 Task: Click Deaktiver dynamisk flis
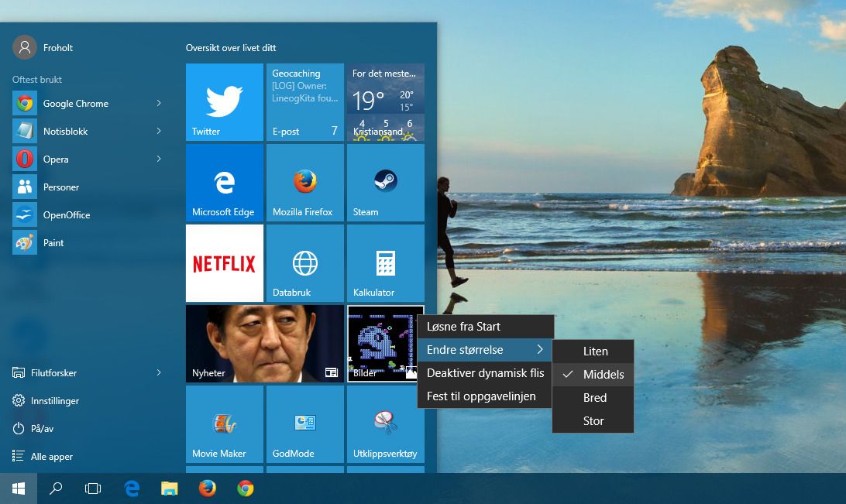point(485,373)
